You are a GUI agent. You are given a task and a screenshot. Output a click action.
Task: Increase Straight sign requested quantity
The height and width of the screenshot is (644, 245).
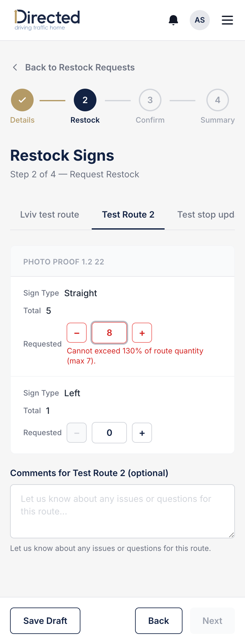coord(142,333)
